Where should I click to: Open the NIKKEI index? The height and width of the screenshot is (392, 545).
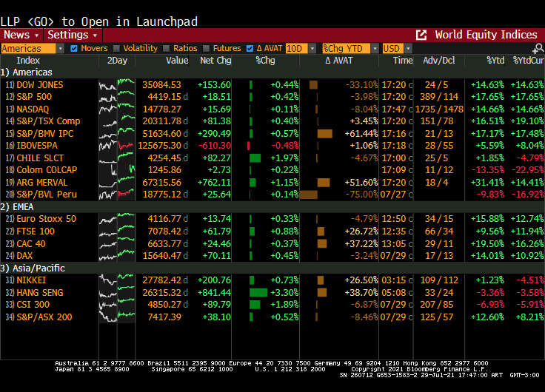tap(31, 280)
